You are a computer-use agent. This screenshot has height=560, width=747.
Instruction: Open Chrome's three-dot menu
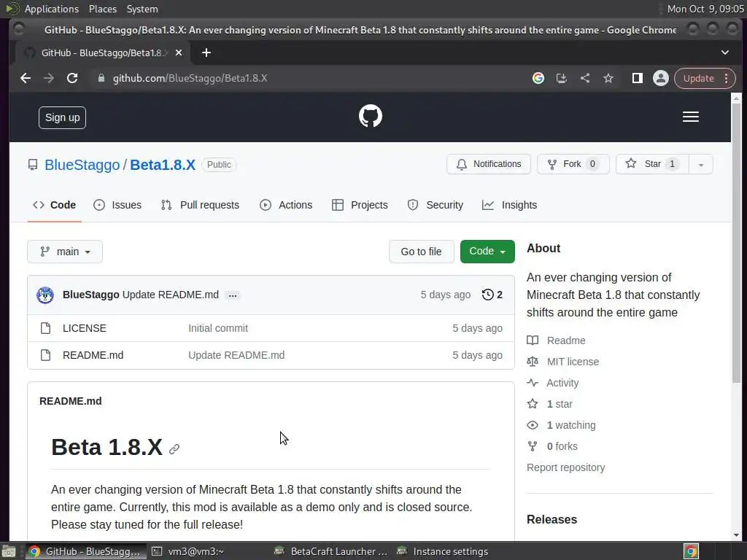726,78
